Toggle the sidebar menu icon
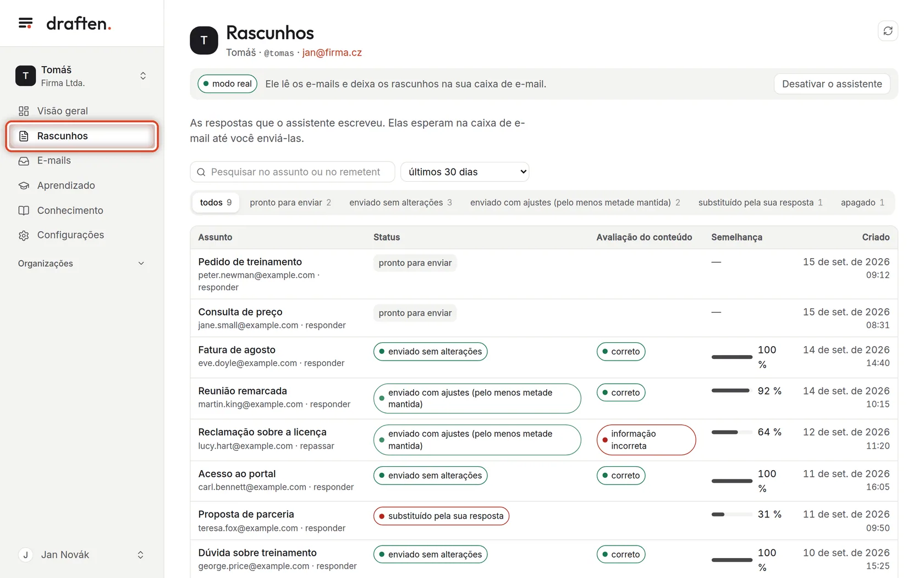 [25, 23]
